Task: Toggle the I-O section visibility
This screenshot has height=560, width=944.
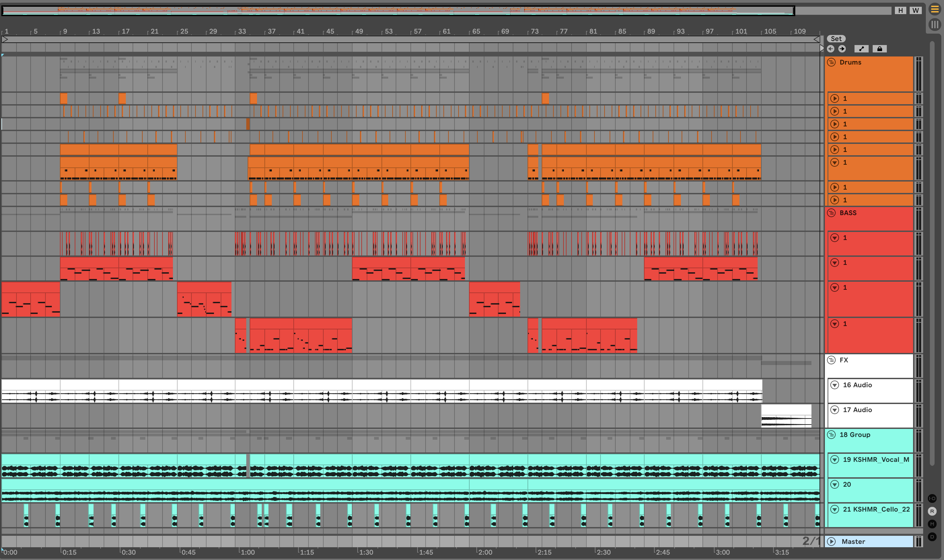Action: (x=932, y=498)
